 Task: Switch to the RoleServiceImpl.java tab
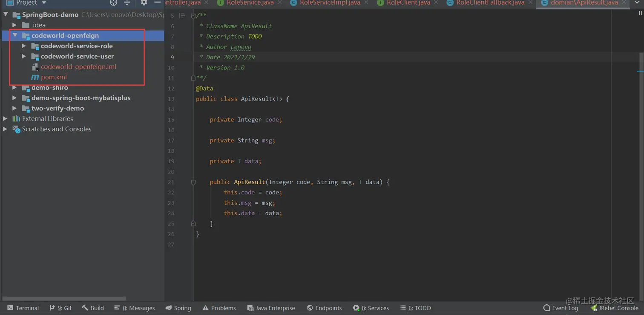[x=330, y=3]
